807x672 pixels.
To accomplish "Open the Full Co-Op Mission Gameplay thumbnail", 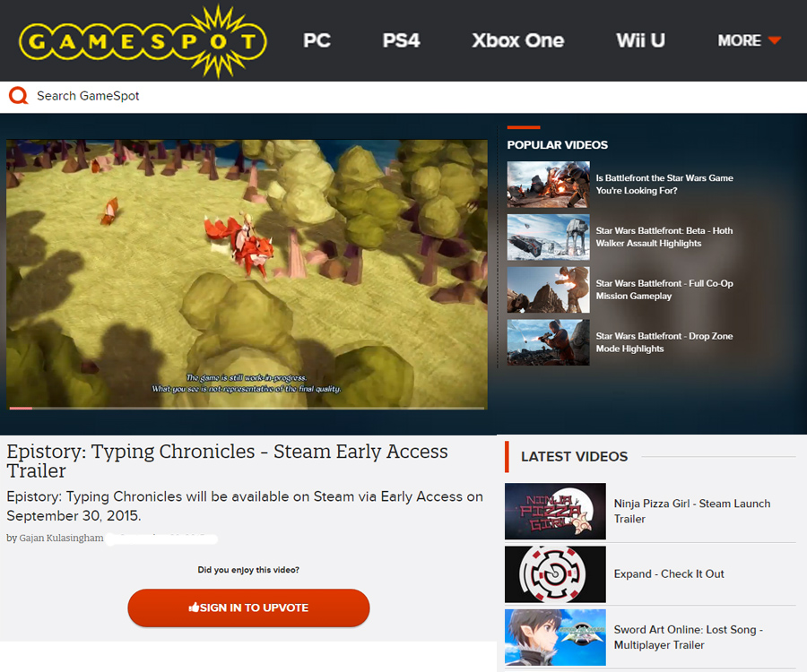I will coord(548,289).
